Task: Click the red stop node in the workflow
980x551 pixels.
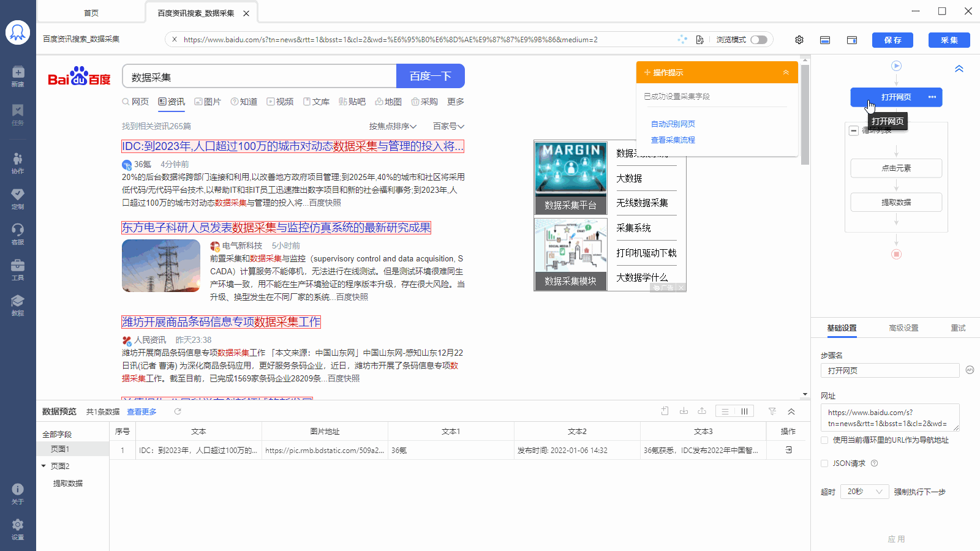Action: coord(896,254)
